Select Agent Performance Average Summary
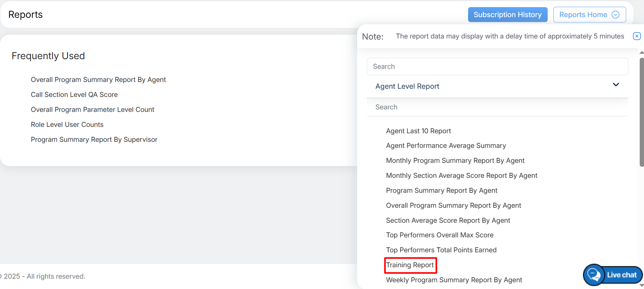 (446, 146)
